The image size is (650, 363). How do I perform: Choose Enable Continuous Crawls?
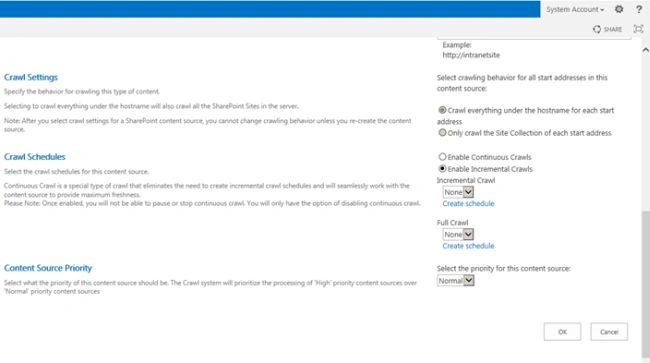pyautogui.click(x=442, y=157)
